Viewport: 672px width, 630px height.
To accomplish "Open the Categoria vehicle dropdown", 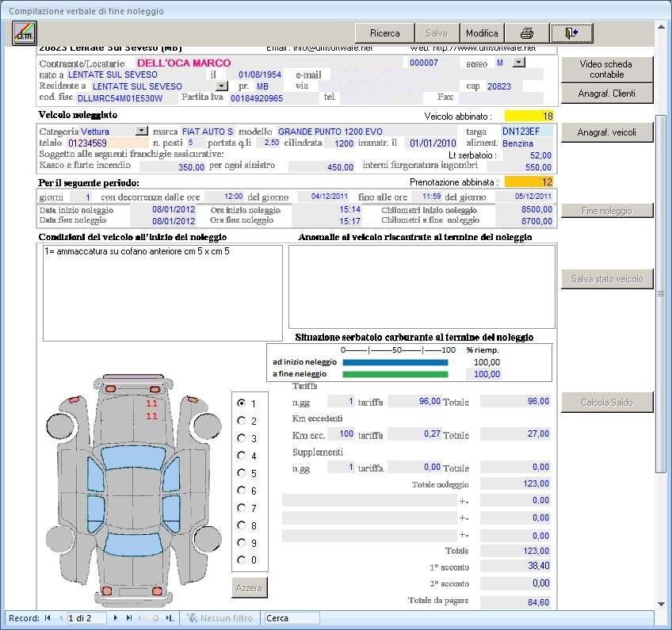I will click(141, 131).
